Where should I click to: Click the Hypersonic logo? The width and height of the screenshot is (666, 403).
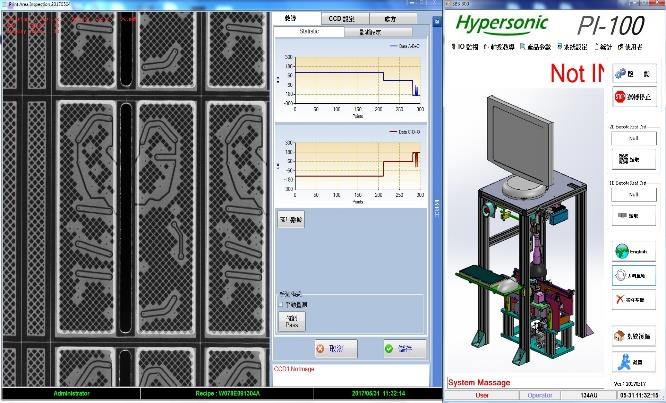pos(502,24)
